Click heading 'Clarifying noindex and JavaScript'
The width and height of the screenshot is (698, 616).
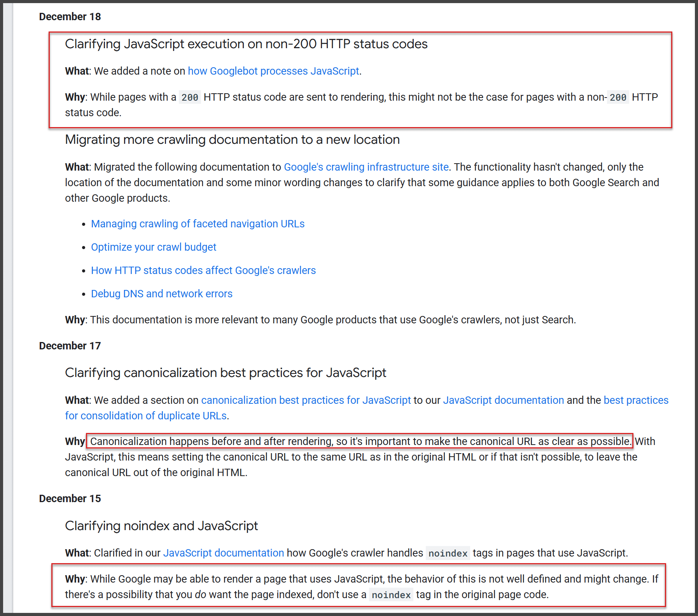point(161,526)
